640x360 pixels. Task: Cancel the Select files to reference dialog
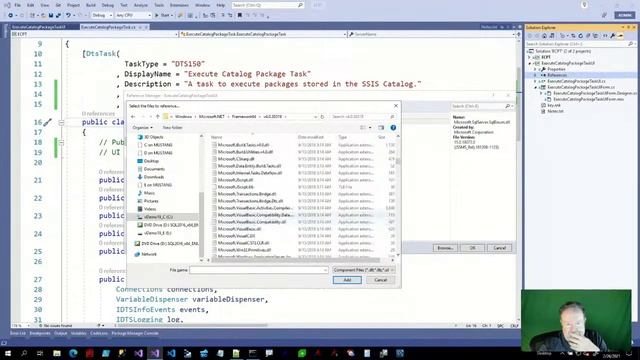coord(380,280)
